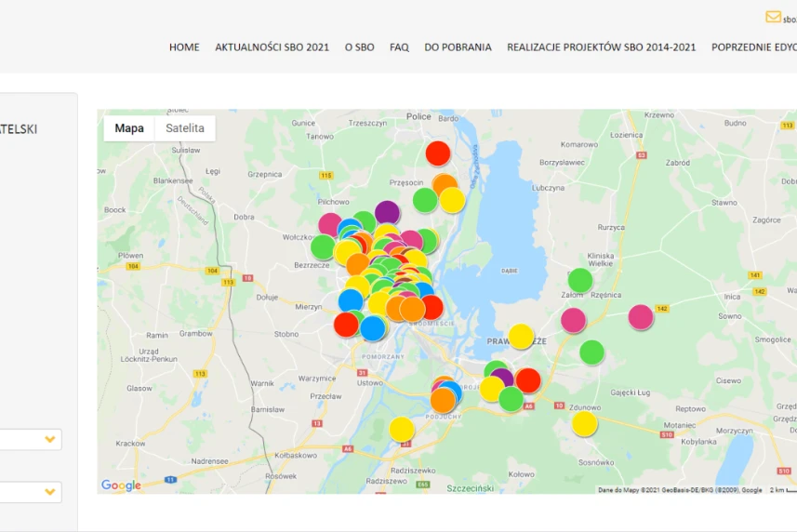Expand the lower sidebar dropdown arrow
The height and width of the screenshot is (532, 797).
point(50,492)
